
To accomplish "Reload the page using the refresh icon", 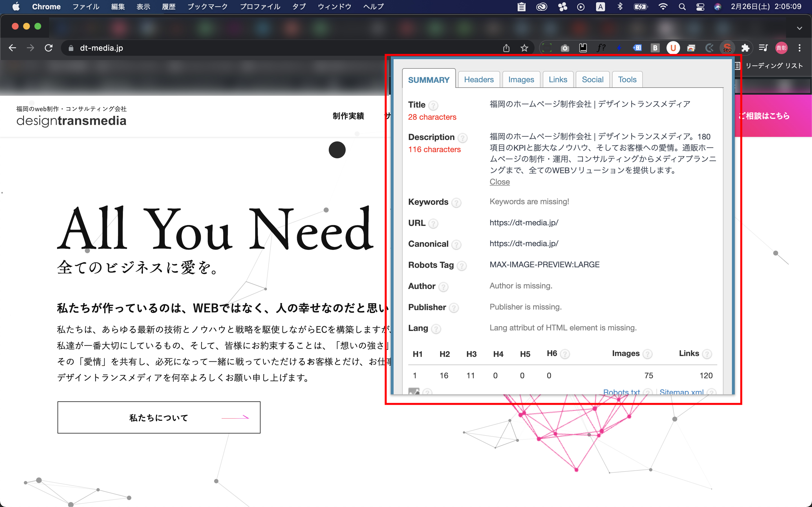I will tap(49, 48).
